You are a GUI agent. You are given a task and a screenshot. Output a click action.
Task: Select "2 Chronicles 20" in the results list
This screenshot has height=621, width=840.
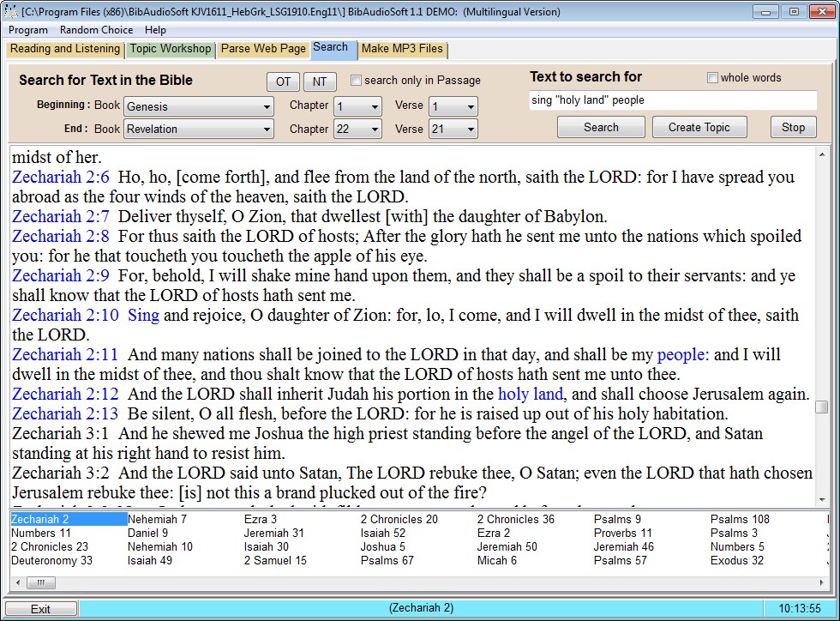tap(399, 519)
